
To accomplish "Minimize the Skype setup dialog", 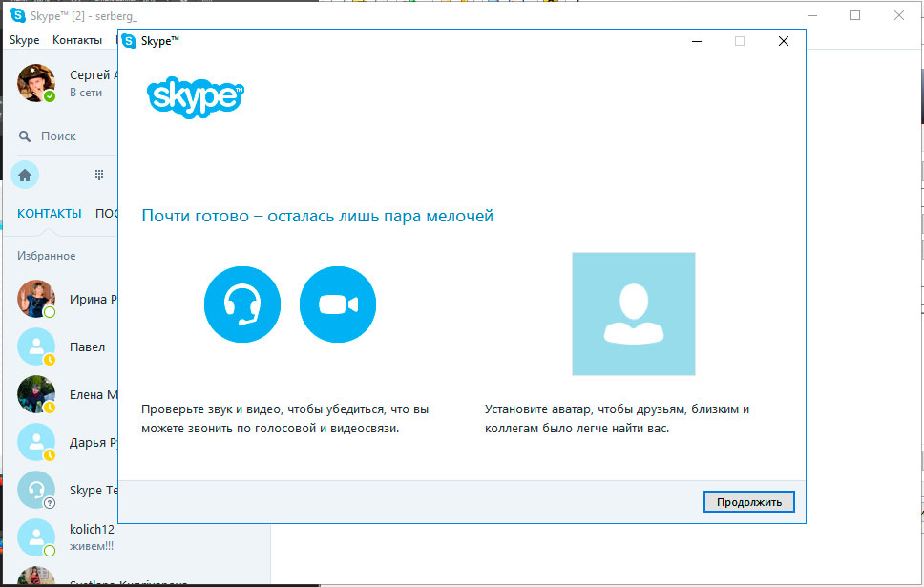I will [x=697, y=41].
